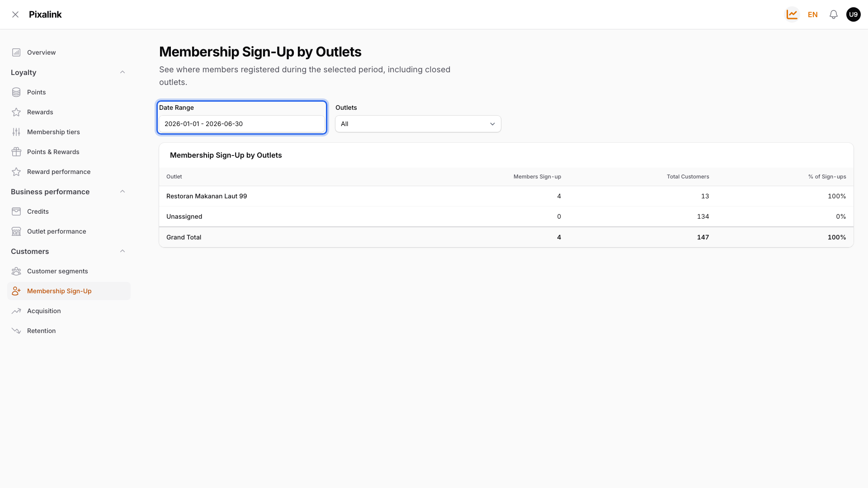This screenshot has height=488, width=868.
Task: Open the Acquisition report
Action: point(69,311)
